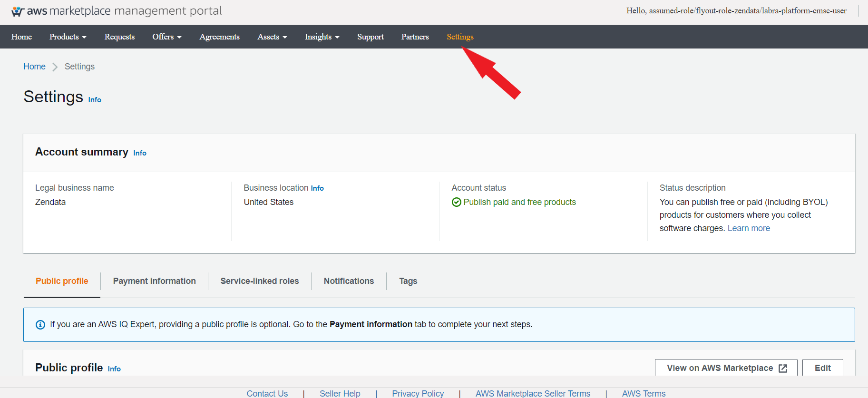Click the Info link next to Account summary
The image size is (868, 398).
[140, 153]
